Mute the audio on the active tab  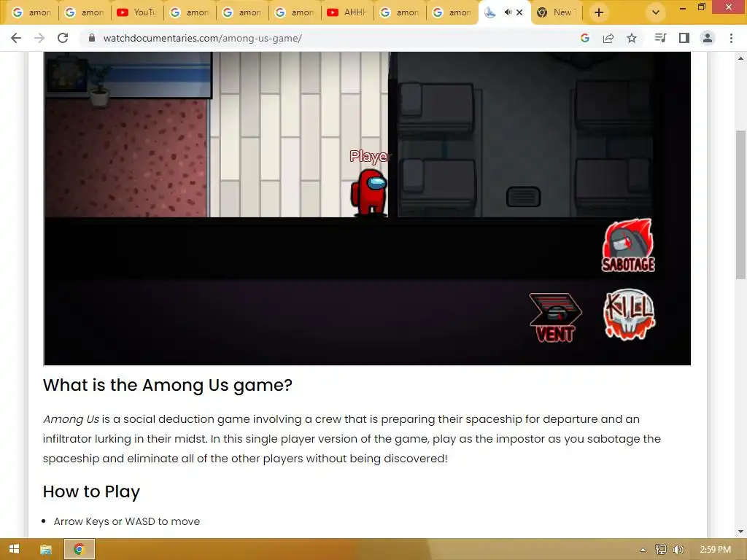pos(508,12)
